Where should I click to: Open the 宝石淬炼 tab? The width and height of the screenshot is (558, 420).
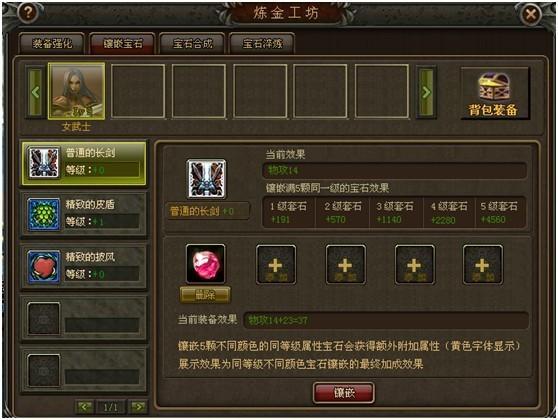pyautogui.click(x=262, y=43)
